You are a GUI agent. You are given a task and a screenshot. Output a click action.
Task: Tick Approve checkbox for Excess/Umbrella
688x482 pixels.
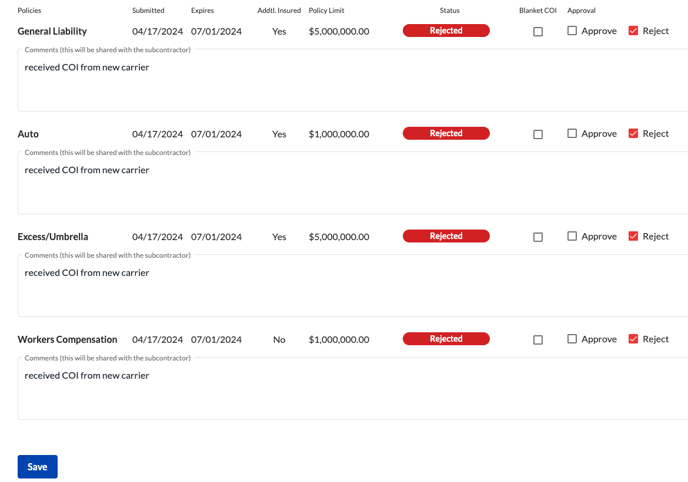tap(572, 236)
